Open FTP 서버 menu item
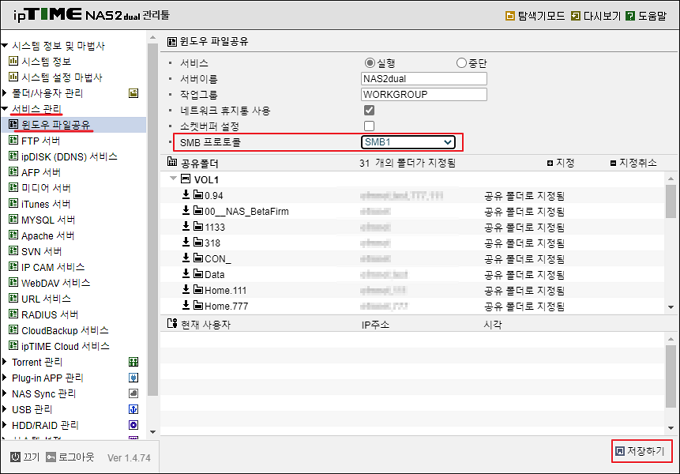 point(40,141)
